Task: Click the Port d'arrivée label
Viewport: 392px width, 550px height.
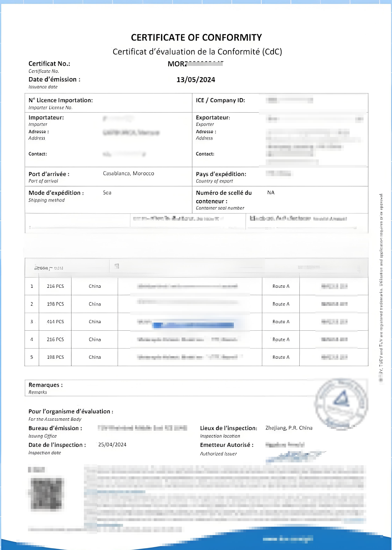Action: coord(49,174)
